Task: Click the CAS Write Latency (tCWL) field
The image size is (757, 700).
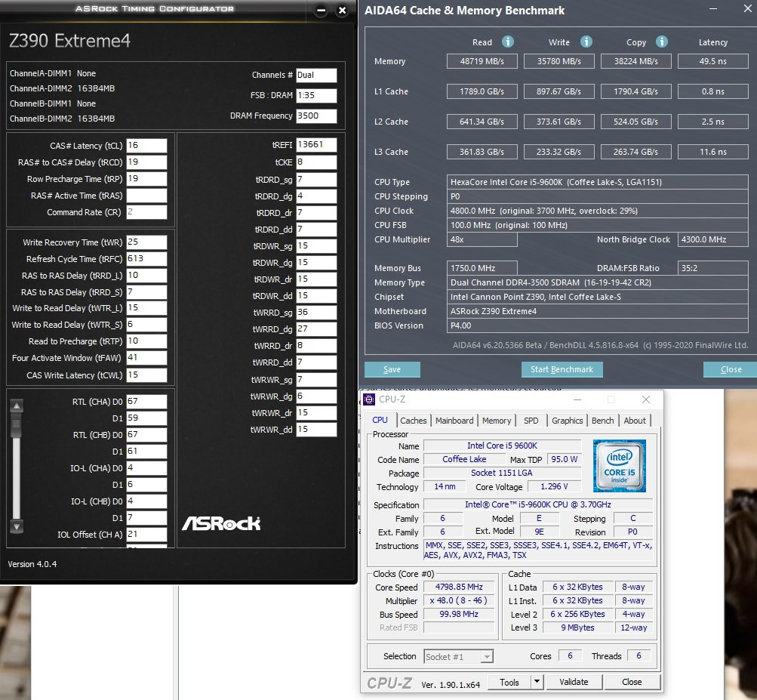Action: [146, 375]
